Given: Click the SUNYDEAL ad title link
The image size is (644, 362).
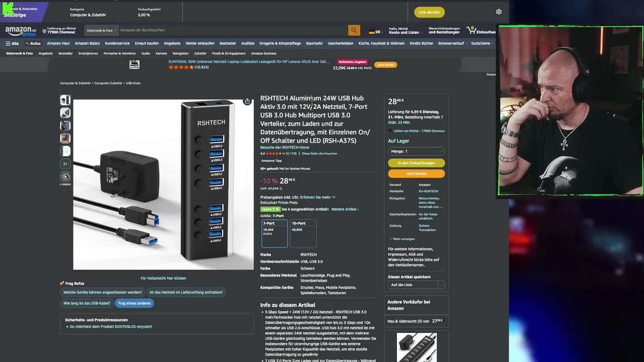Looking at the screenshot, I should [x=249, y=61].
